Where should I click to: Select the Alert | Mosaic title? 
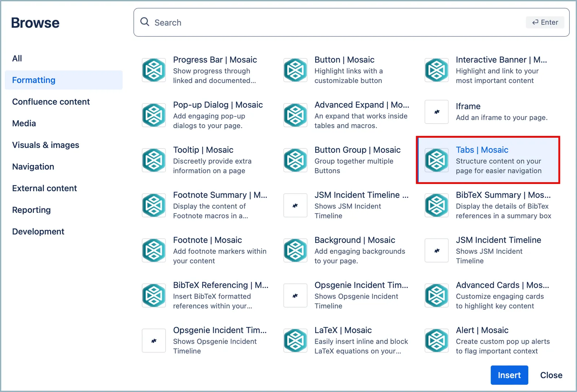[482, 330]
